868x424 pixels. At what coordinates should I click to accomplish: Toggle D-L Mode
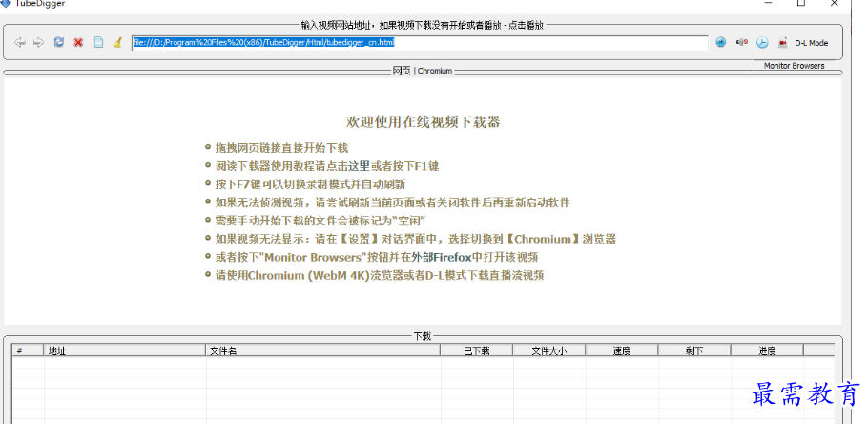click(812, 43)
